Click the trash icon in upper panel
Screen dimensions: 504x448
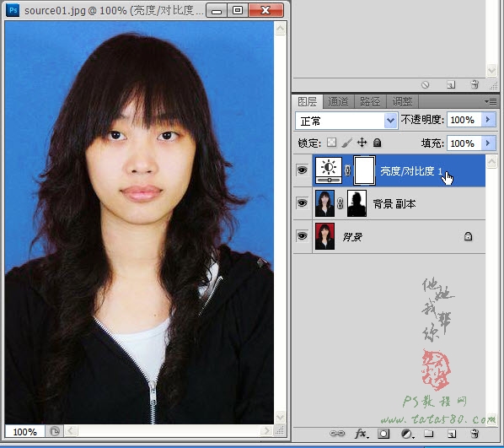pyautogui.click(x=475, y=84)
